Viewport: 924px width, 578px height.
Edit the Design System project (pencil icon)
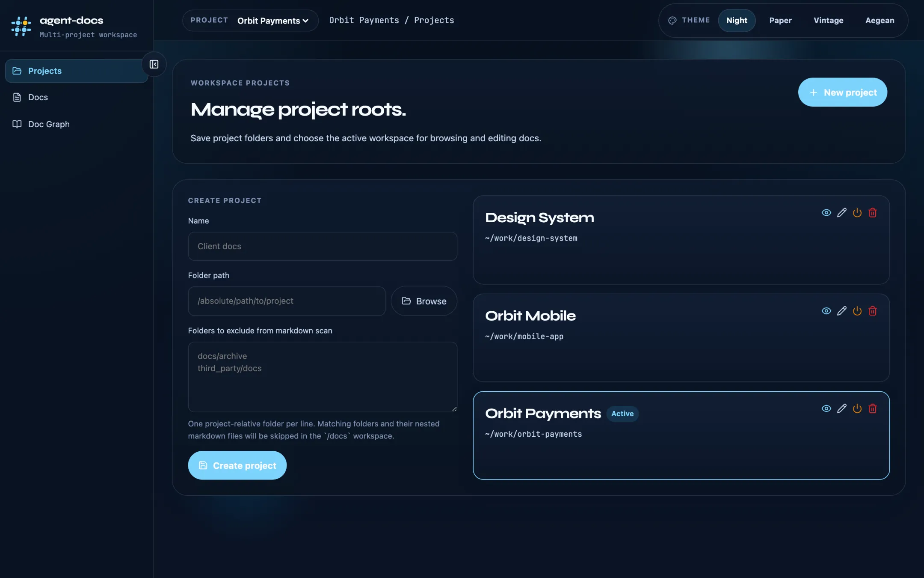click(842, 213)
